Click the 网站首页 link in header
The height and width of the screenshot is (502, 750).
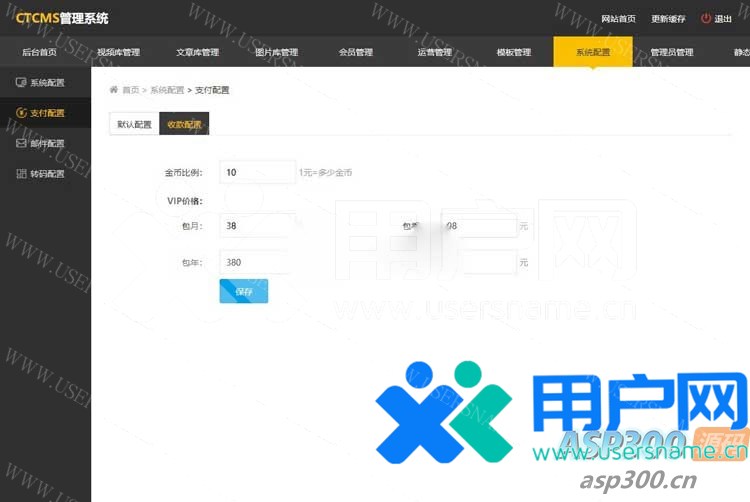pos(618,19)
